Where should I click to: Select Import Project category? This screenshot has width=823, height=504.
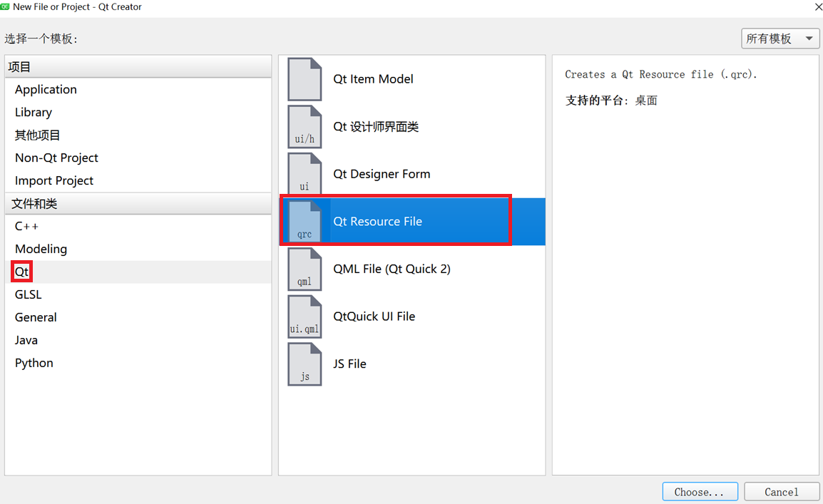tap(138, 181)
